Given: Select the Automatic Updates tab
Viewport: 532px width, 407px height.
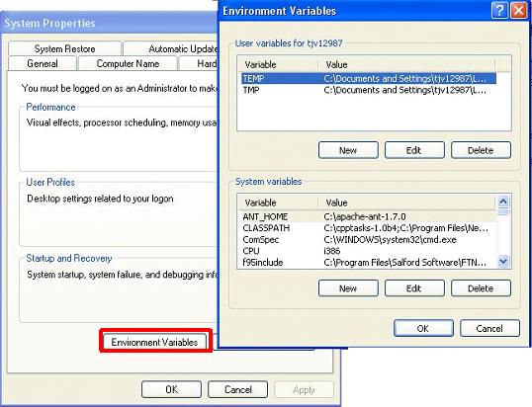Looking at the screenshot, I should (x=171, y=48).
